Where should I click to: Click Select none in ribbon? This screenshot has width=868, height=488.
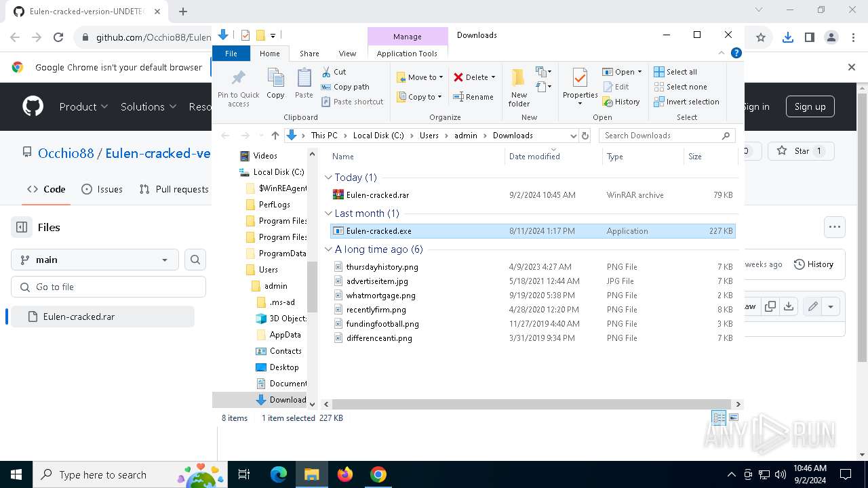(680, 87)
